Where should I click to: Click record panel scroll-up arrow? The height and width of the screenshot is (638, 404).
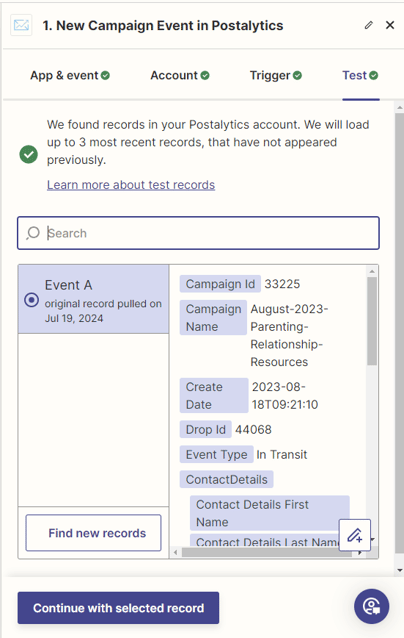point(372,271)
